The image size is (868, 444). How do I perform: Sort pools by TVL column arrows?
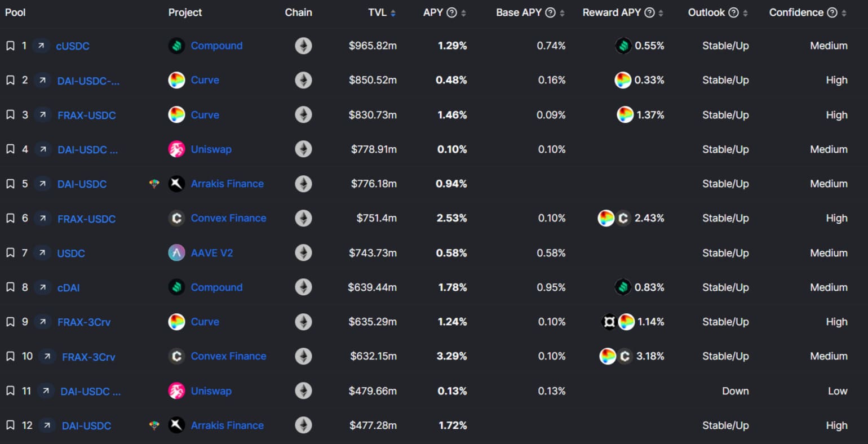click(393, 13)
